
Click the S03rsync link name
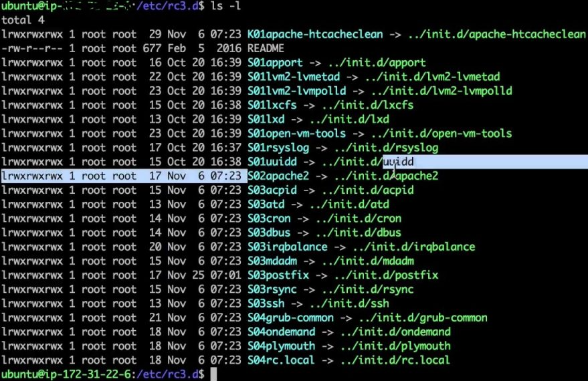272,289
